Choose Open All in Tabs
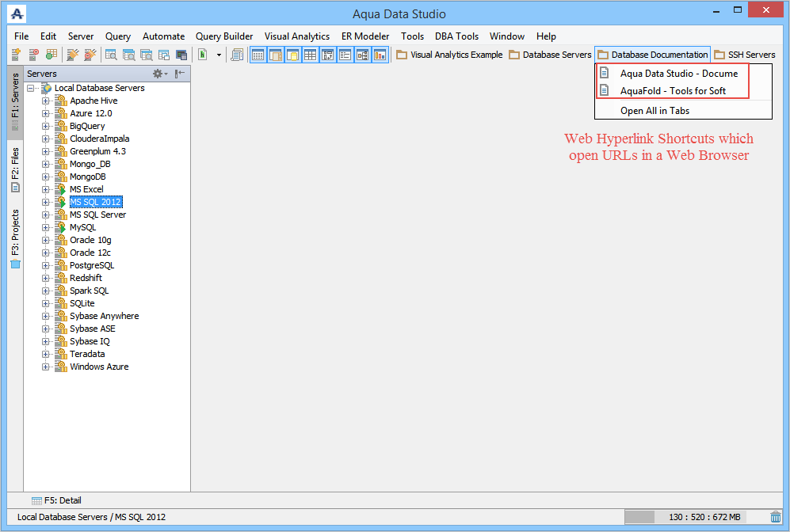Image resolution: width=790 pixels, height=532 pixels. 655,111
